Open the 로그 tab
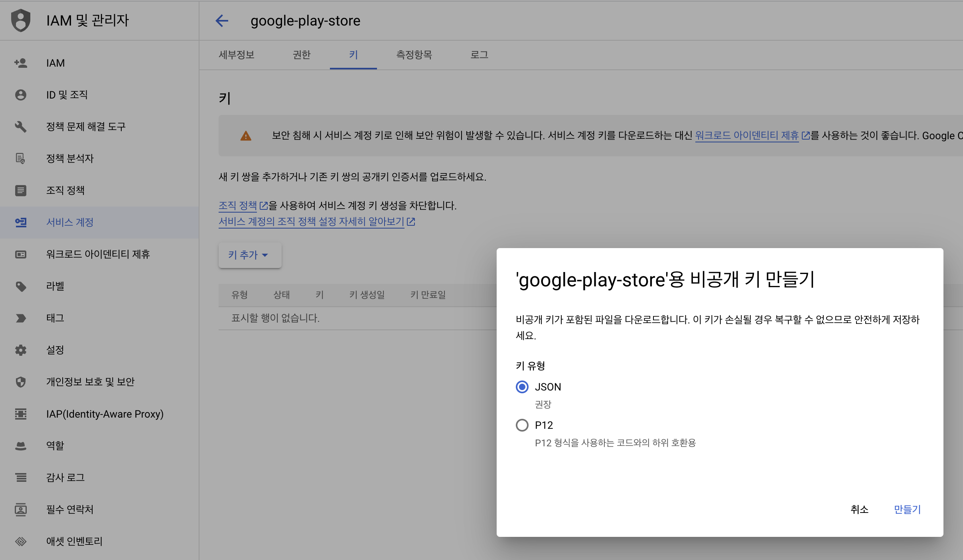Image resolution: width=963 pixels, height=560 pixels. click(479, 55)
